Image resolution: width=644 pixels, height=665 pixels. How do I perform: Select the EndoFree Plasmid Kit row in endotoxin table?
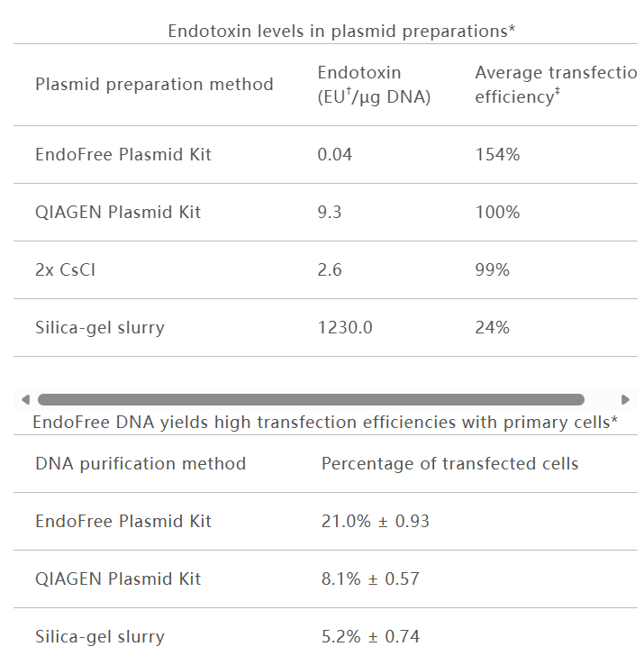(x=123, y=154)
